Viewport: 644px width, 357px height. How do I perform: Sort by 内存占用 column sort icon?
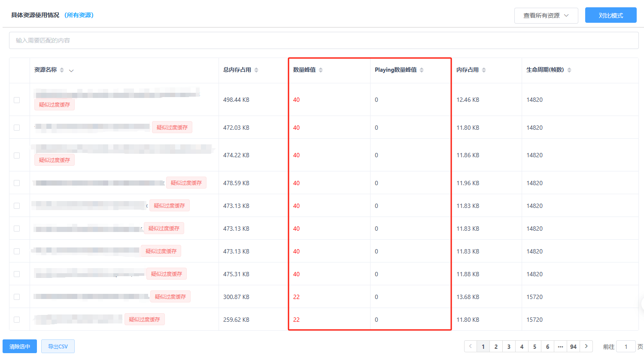484,70
